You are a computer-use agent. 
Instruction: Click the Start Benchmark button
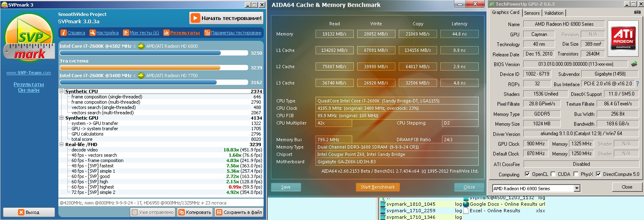pyautogui.click(x=378, y=187)
